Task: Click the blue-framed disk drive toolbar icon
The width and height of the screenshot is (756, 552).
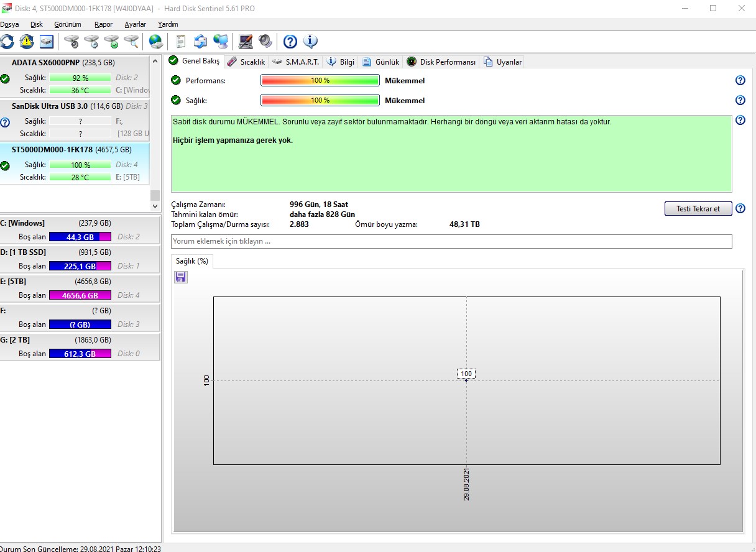Action: [47, 42]
